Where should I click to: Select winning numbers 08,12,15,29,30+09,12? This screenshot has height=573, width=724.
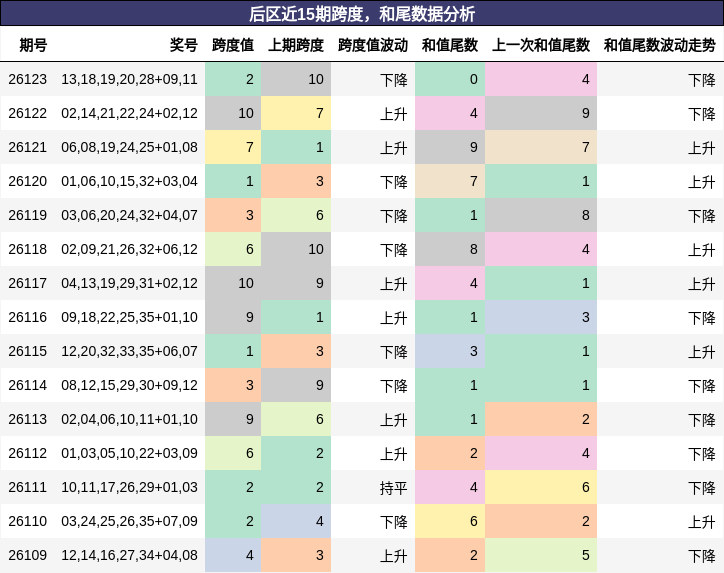click(129, 385)
